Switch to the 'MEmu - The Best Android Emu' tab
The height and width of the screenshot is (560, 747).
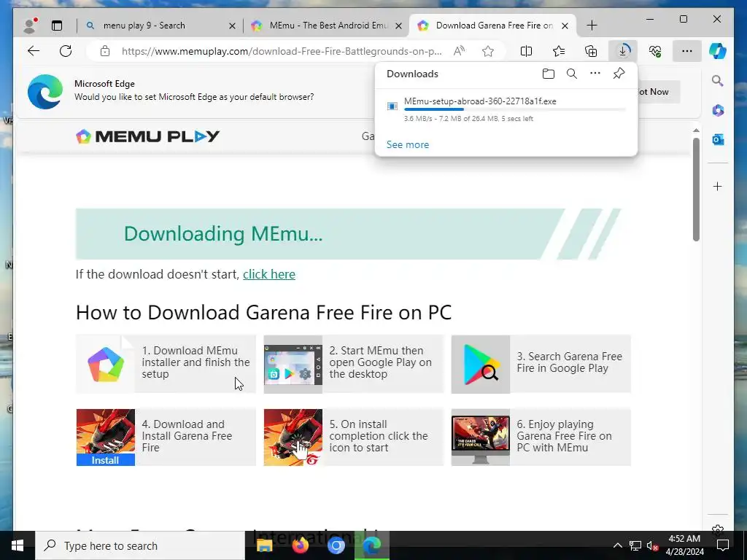click(x=327, y=26)
